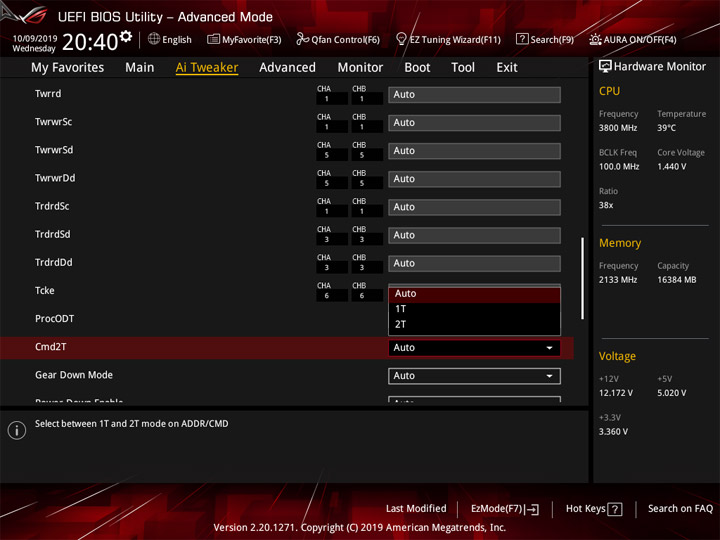Open Search on FAQ link
The height and width of the screenshot is (540, 720).
[680, 509]
